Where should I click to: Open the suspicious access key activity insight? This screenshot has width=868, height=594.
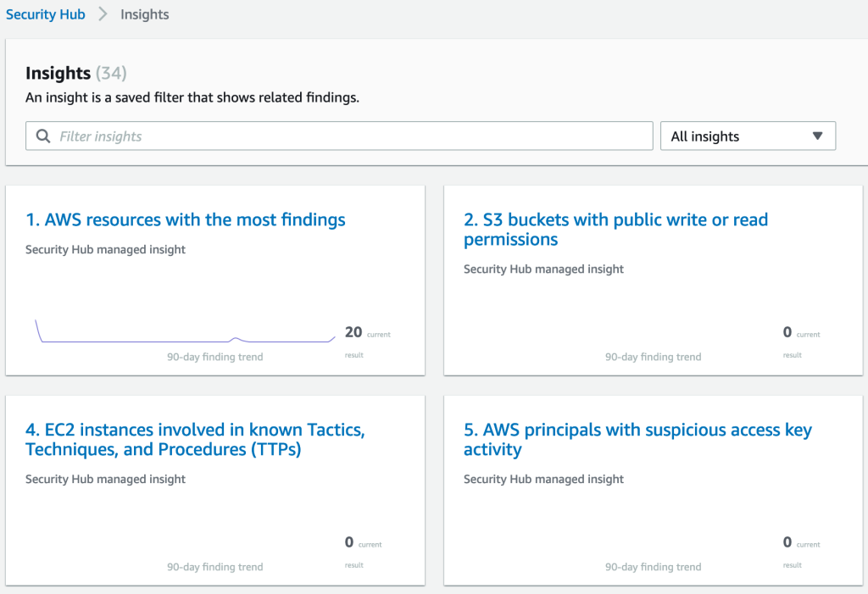(637, 439)
